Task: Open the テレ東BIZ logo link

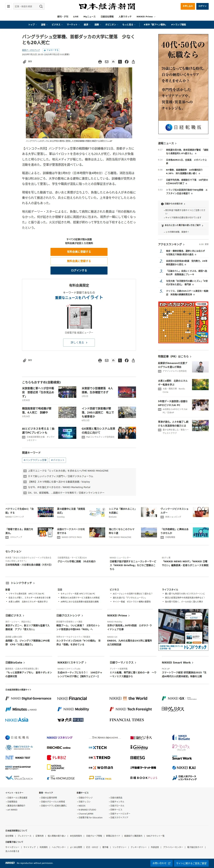Action: 56,757
